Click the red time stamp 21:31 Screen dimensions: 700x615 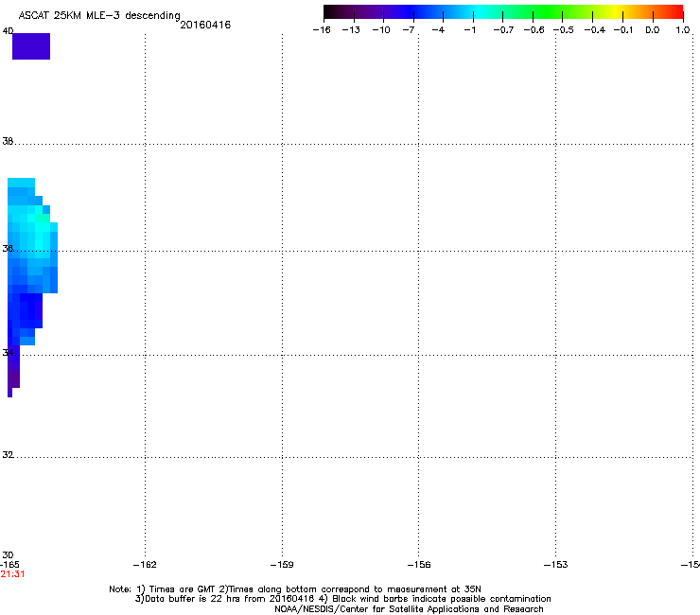[12, 574]
